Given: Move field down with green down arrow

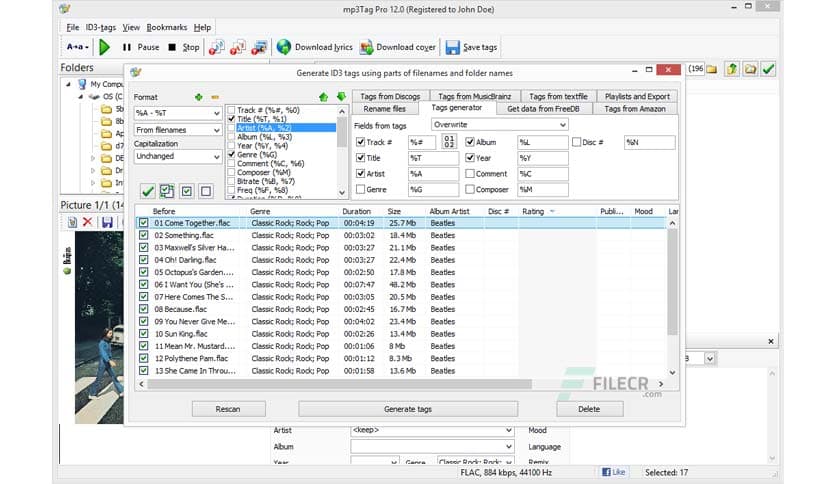Looking at the screenshot, I should [341, 96].
